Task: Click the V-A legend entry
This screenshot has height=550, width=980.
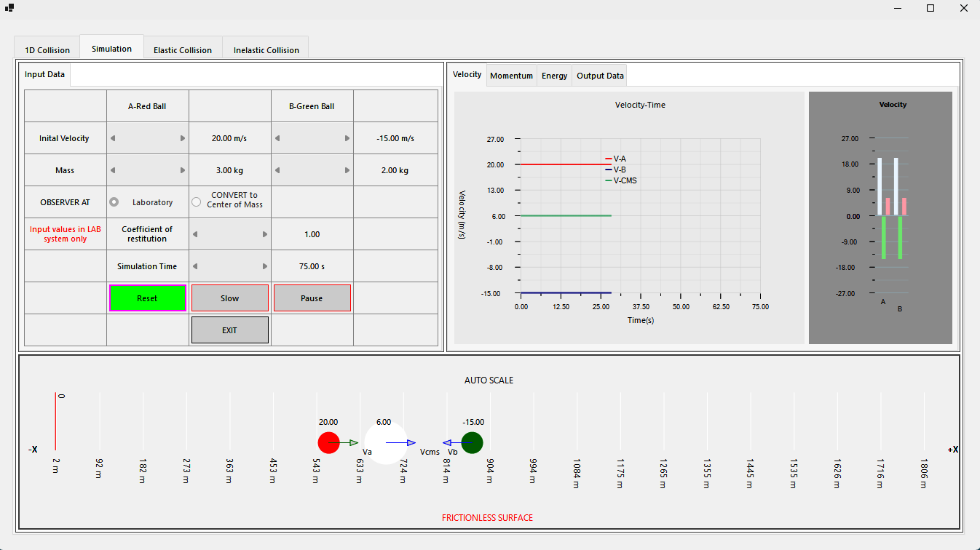Action: (x=616, y=159)
